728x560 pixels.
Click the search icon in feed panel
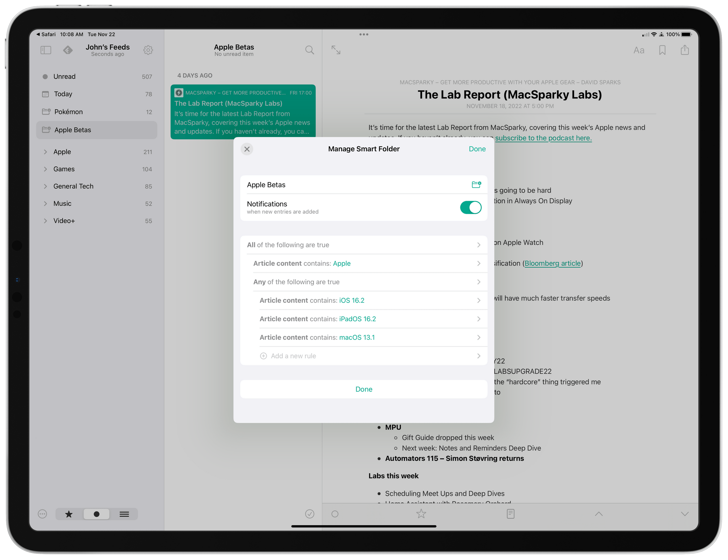[x=310, y=50]
